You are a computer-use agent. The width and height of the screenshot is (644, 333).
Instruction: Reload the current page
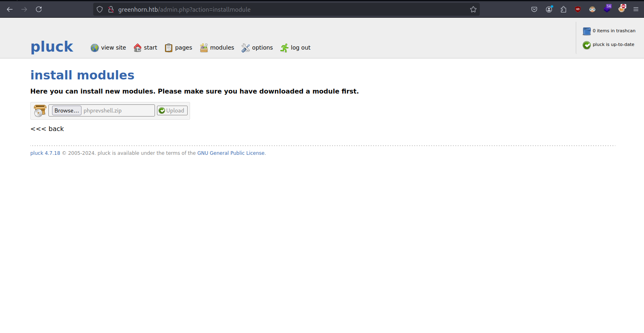[39, 9]
